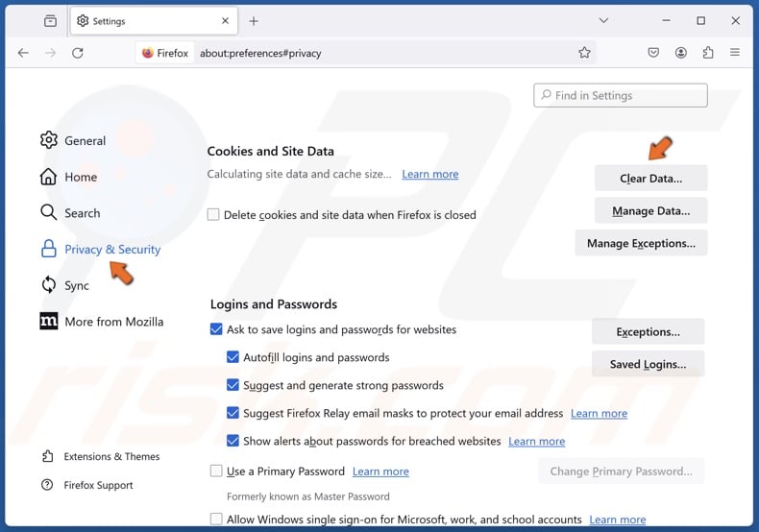
Task: Click Learn more about Primary Password
Action: point(380,472)
